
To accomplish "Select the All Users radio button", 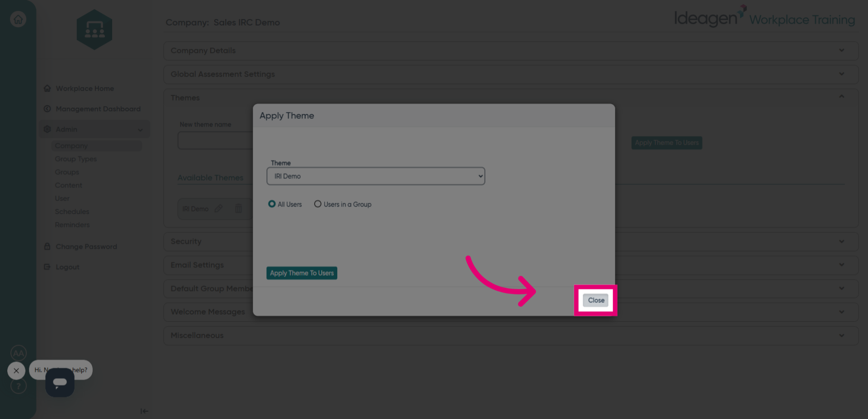I will (272, 204).
